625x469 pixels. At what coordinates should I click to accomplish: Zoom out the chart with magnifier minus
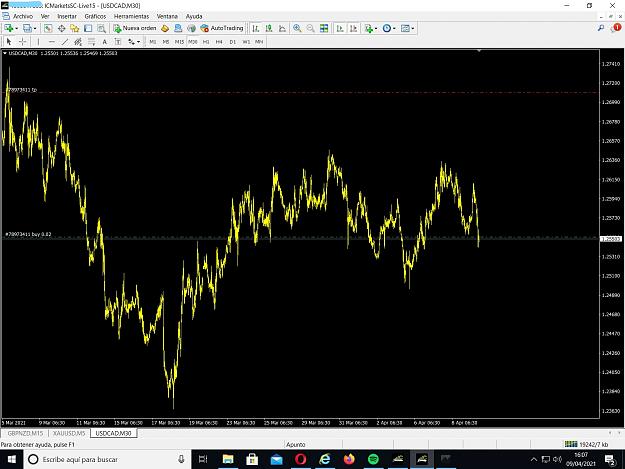pos(311,28)
